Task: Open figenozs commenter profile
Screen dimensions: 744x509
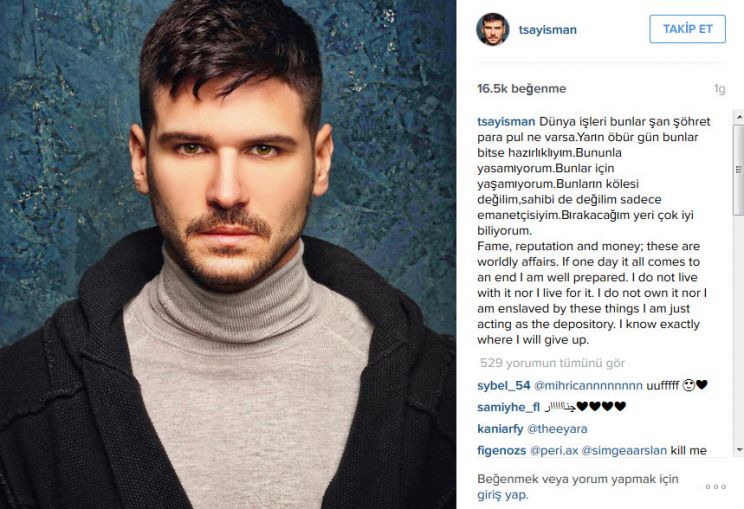Action: (x=501, y=450)
